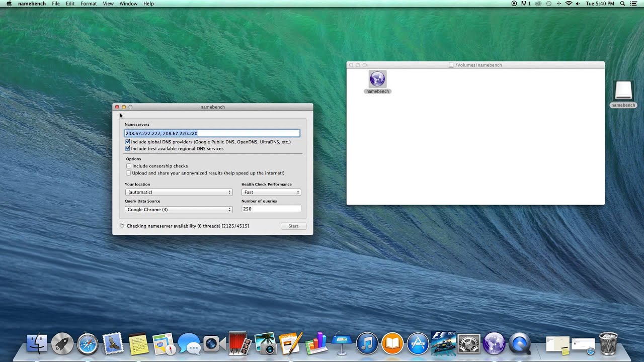
Task: Open FaceTime camera icon in Dock
Action: coord(215,344)
